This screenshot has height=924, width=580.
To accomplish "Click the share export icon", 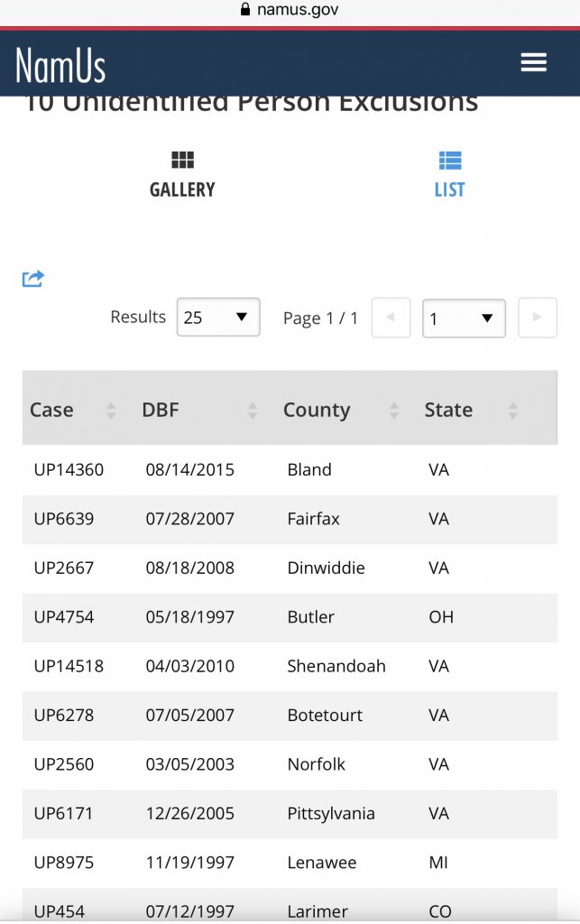I will (x=33, y=279).
